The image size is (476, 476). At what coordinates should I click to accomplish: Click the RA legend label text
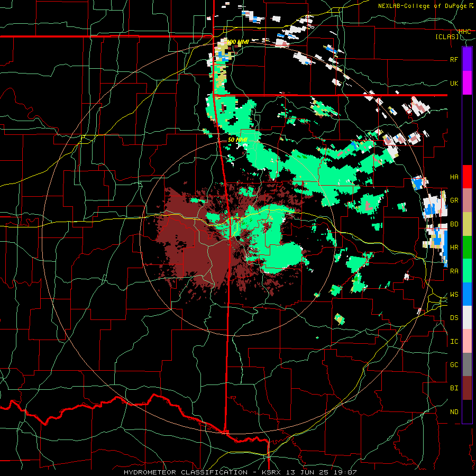click(x=454, y=271)
